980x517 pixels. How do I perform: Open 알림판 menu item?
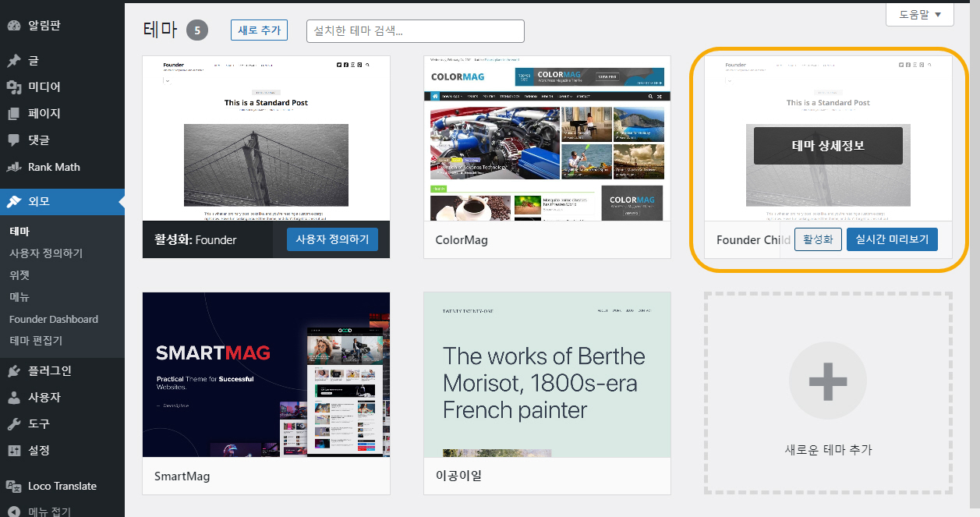point(44,26)
